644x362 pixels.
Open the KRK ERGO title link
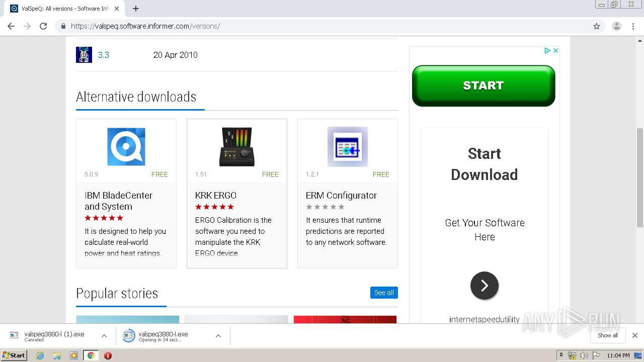coord(216,195)
